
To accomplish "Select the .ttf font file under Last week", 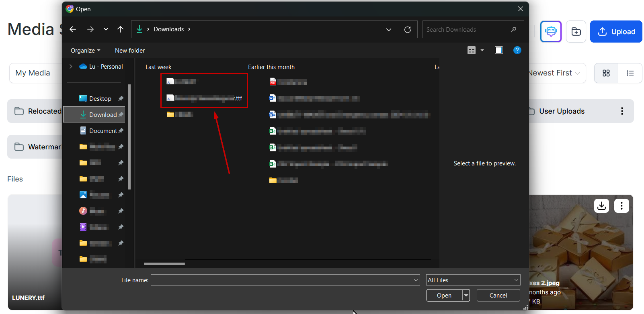I will click(x=204, y=98).
